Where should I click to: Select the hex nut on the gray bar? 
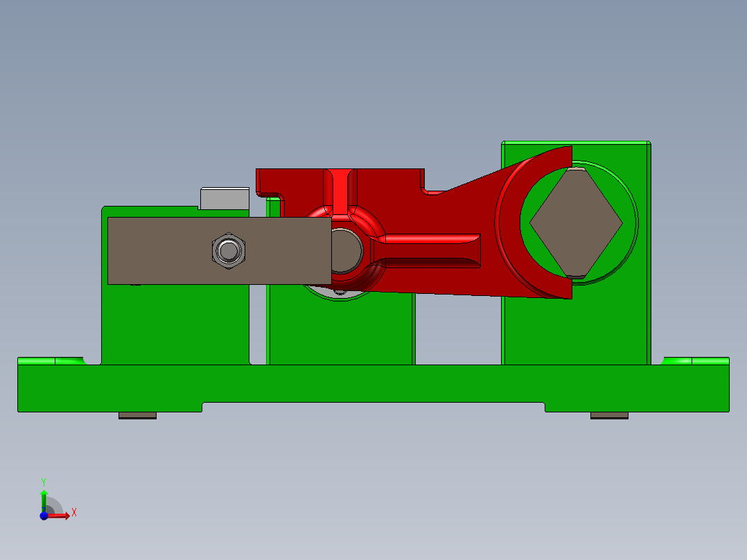point(227,252)
